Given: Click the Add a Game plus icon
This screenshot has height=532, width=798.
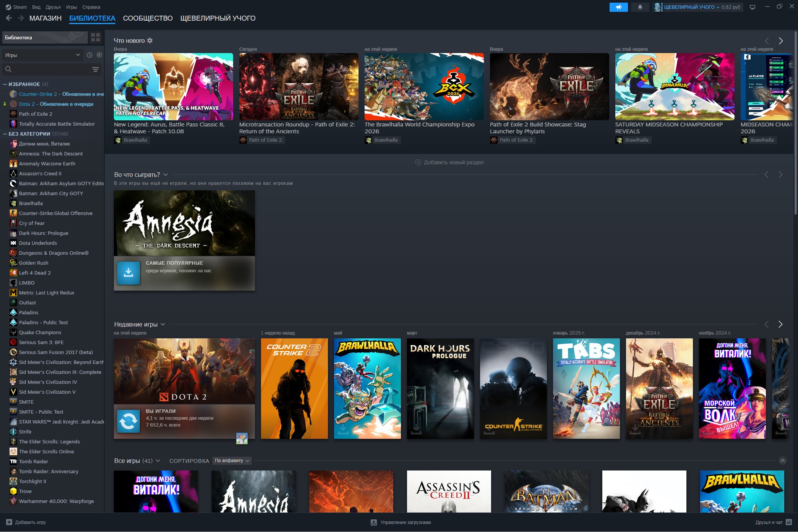Looking at the screenshot, I should (x=9, y=522).
